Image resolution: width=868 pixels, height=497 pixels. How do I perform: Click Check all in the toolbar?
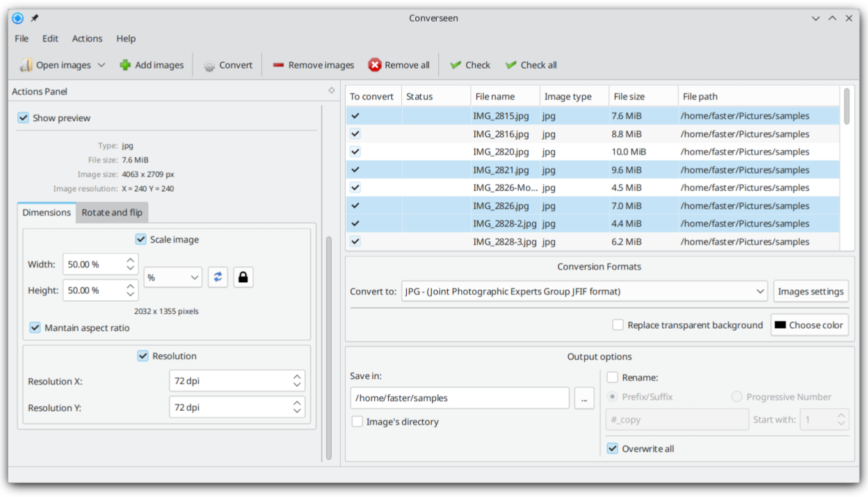531,65
